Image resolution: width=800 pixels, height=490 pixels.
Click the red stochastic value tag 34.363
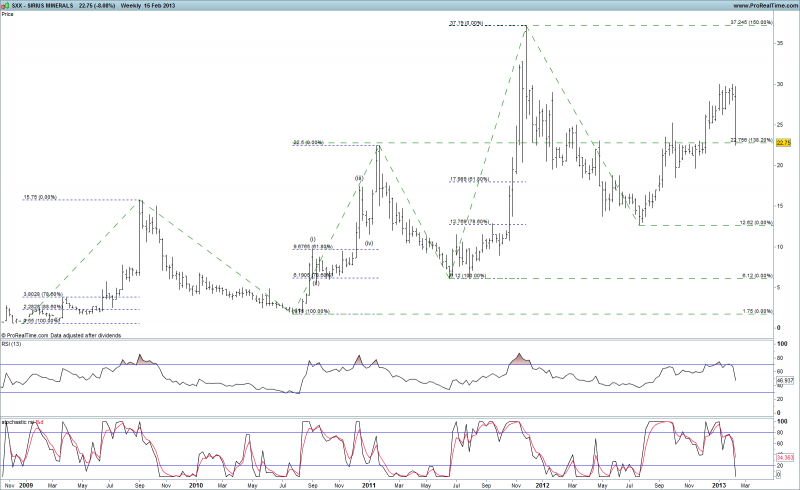(783, 459)
